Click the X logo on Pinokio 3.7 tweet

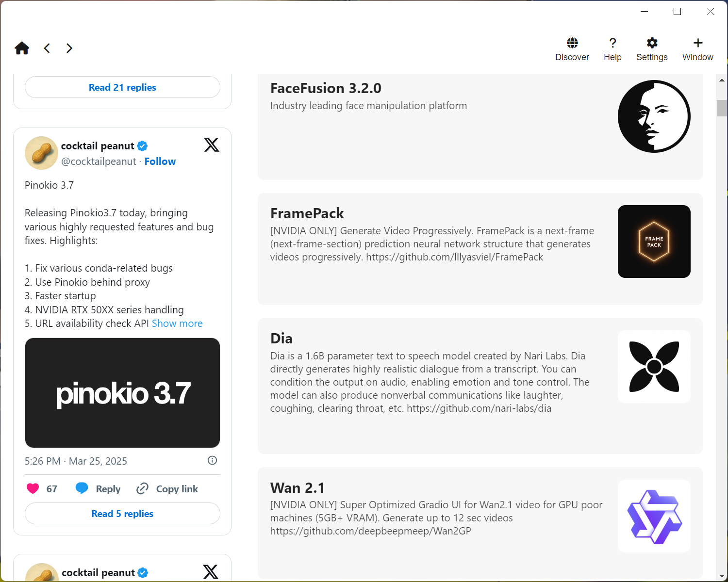[212, 145]
